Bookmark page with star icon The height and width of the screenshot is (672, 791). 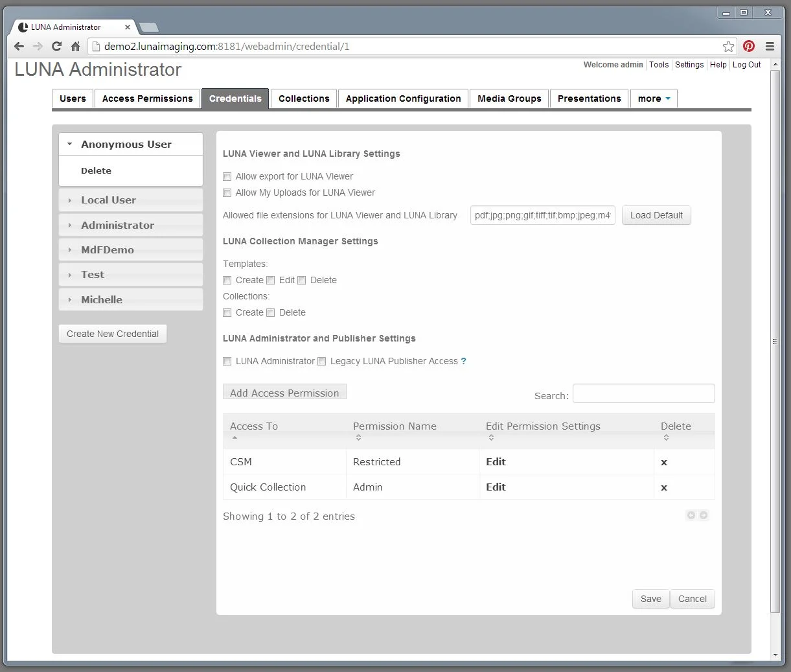[729, 46]
